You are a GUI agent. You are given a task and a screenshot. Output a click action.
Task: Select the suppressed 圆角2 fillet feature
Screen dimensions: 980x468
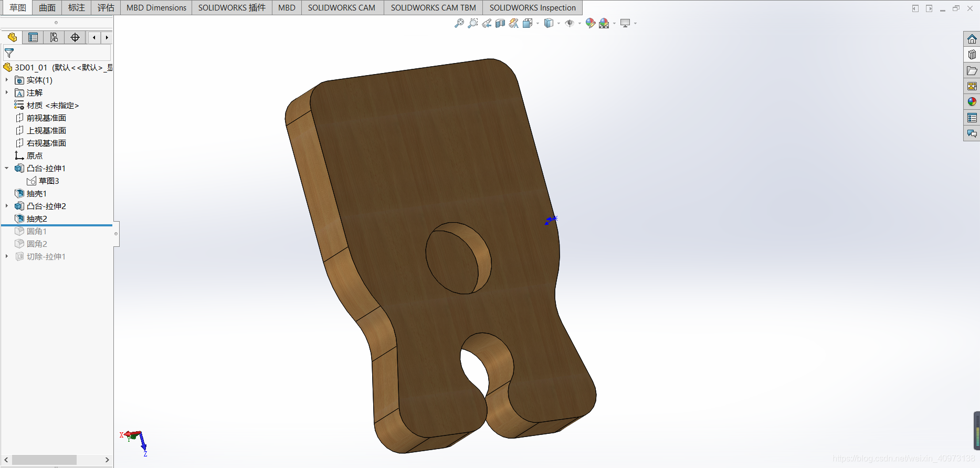(31, 244)
